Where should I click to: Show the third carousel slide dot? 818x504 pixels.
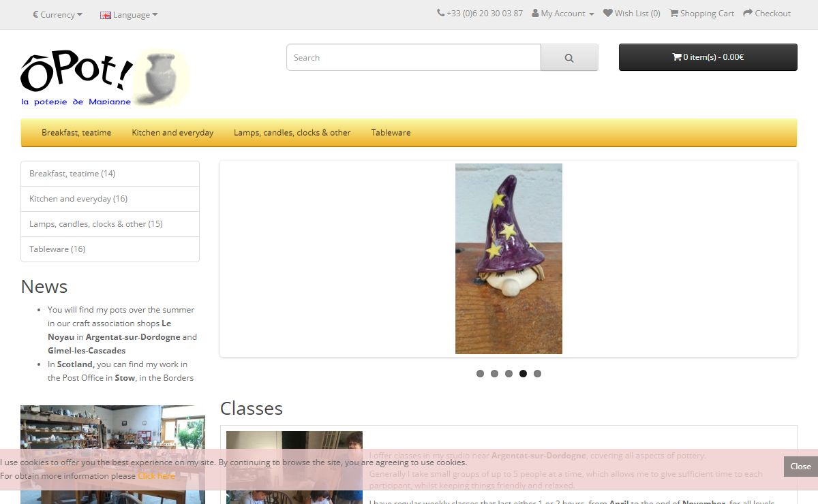pyautogui.click(x=509, y=373)
